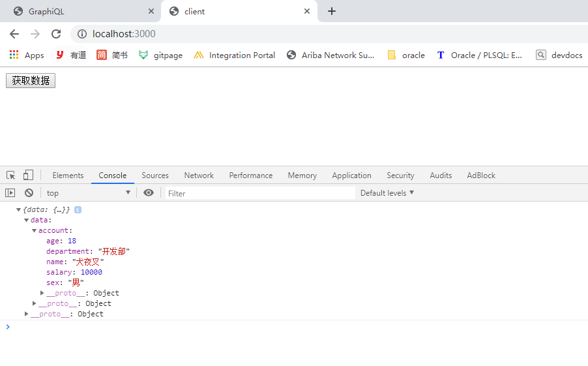Open the Apps bookmarks shortcut
The image size is (588, 366).
27,55
